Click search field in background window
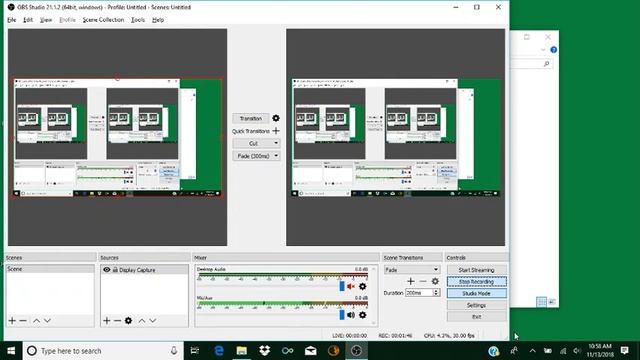Image resolution: width=640 pixels, height=360 pixels. [531, 64]
